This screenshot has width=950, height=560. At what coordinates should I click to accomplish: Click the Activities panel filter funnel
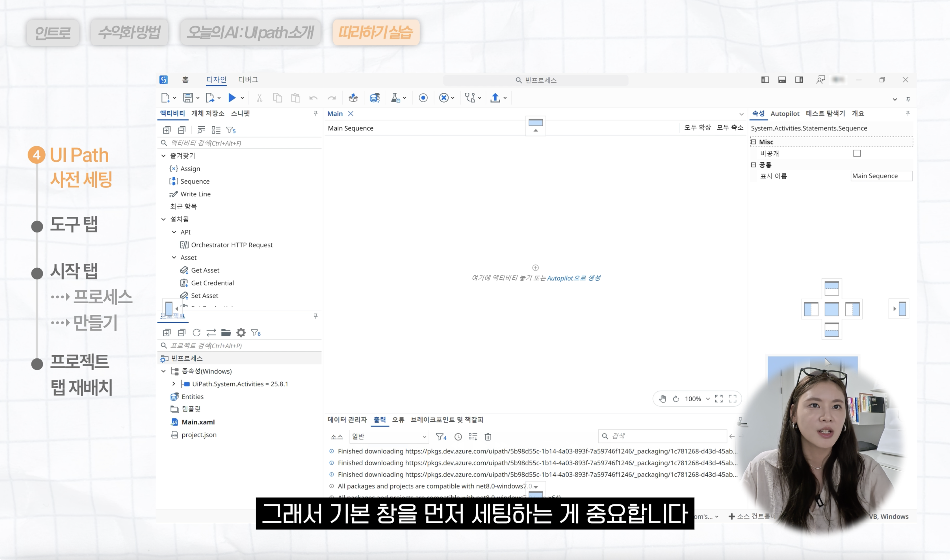click(231, 130)
